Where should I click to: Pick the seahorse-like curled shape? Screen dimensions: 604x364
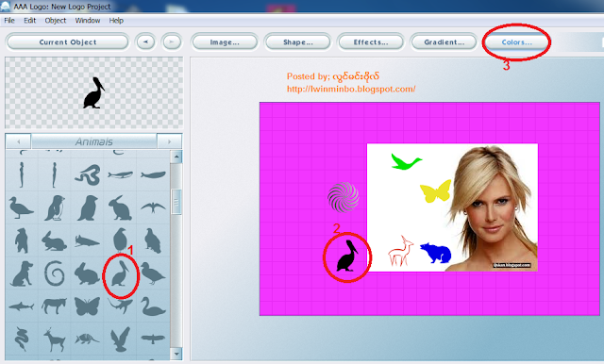(21, 339)
